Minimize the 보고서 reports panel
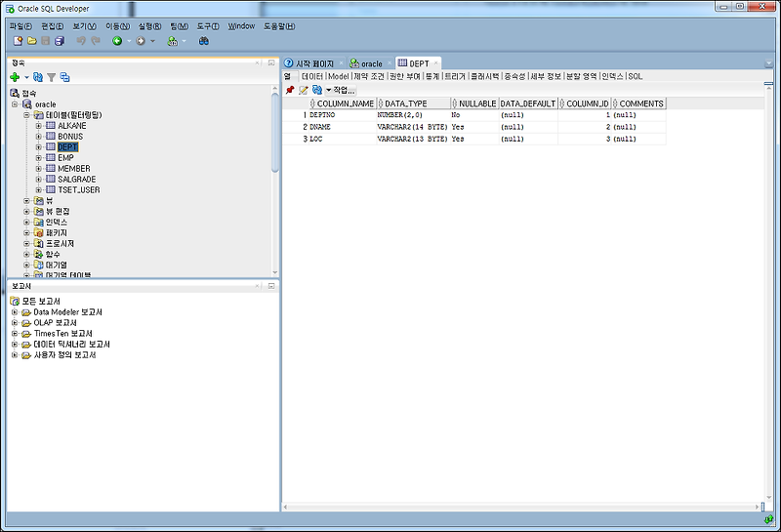Viewport: 781px width, 532px height. click(271, 286)
